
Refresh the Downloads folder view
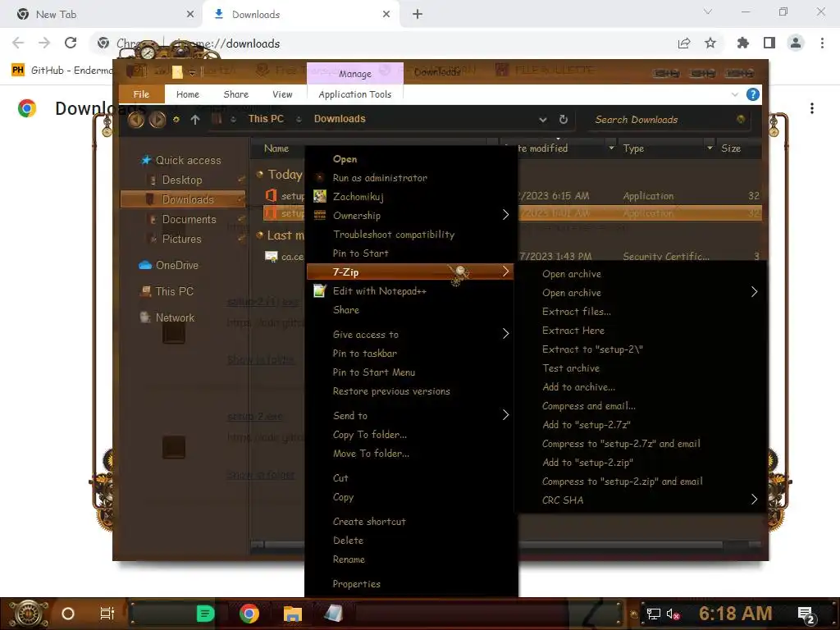(x=563, y=119)
